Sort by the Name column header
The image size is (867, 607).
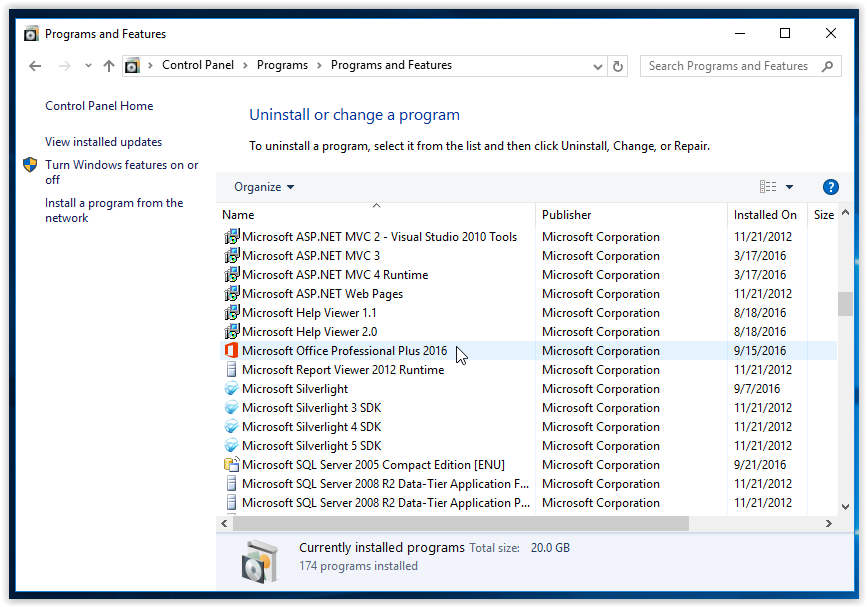coord(377,214)
